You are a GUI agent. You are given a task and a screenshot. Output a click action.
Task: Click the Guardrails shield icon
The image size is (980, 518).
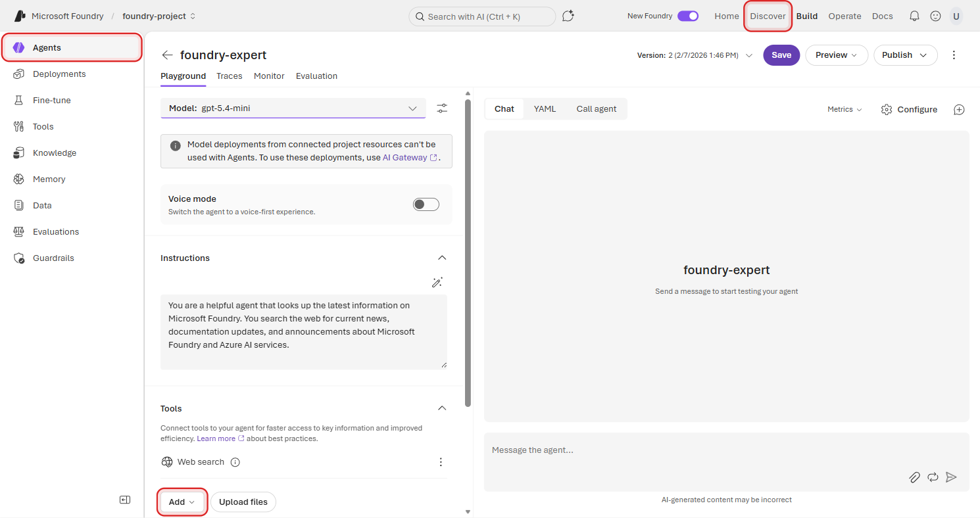pyautogui.click(x=20, y=258)
